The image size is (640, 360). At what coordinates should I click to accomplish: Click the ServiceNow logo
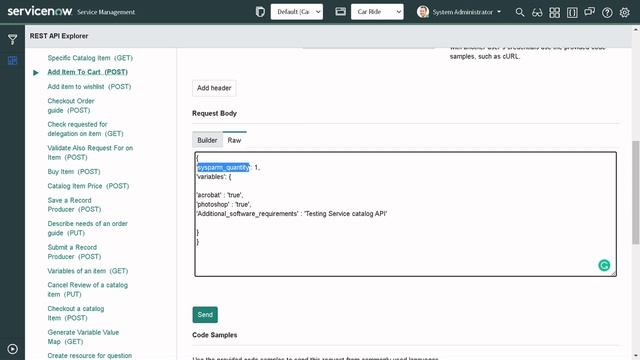[x=40, y=11]
